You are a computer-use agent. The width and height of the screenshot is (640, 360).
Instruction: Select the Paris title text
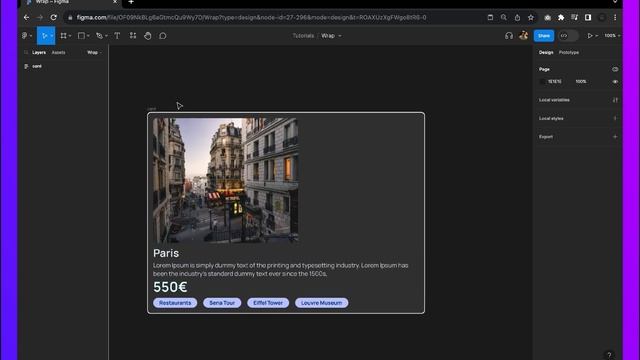point(166,253)
